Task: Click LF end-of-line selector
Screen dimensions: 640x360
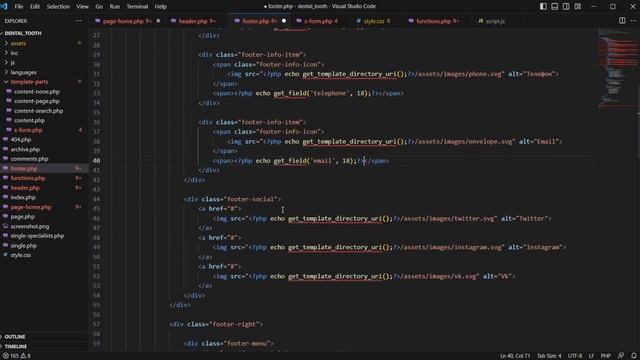Action: [x=591, y=356]
